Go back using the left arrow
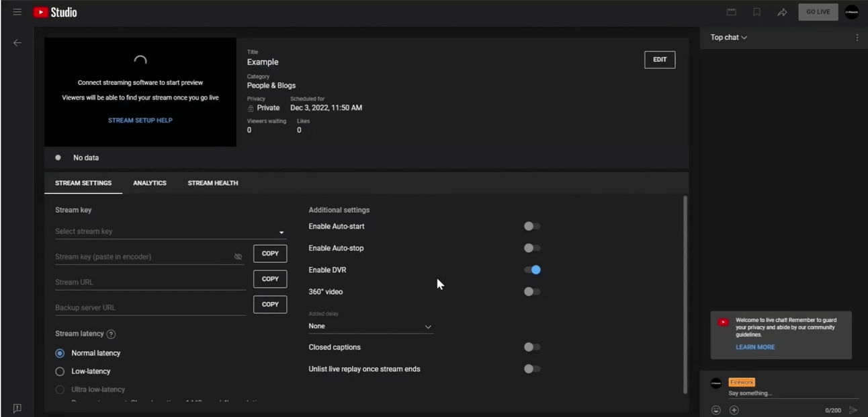This screenshot has width=868, height=417. tap(17, 43)
